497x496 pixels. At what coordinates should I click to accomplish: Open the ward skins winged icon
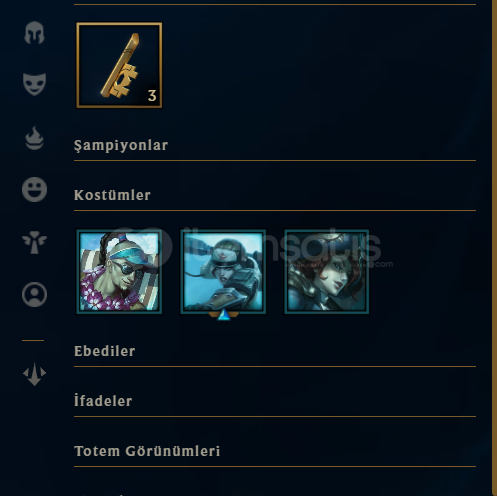(x=34, y=242)
